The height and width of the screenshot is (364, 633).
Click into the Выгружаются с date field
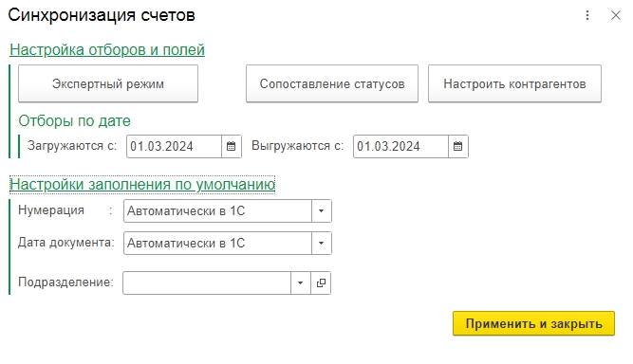[400, 146]
